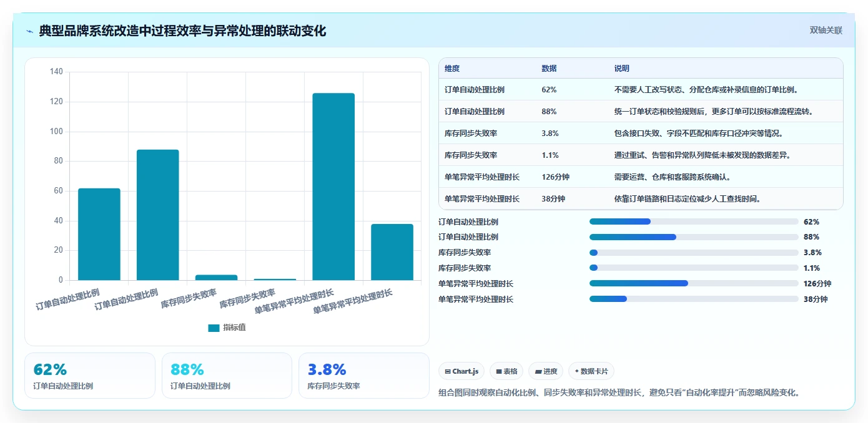Click the teal 指标值 legend swatch
The image size is (868, 423).
point(214,328)
